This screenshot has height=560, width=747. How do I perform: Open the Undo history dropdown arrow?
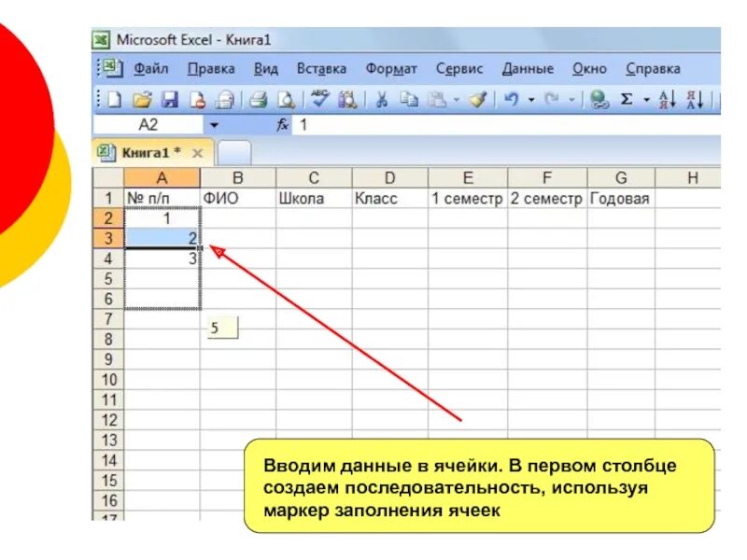(x=531, y=100)
